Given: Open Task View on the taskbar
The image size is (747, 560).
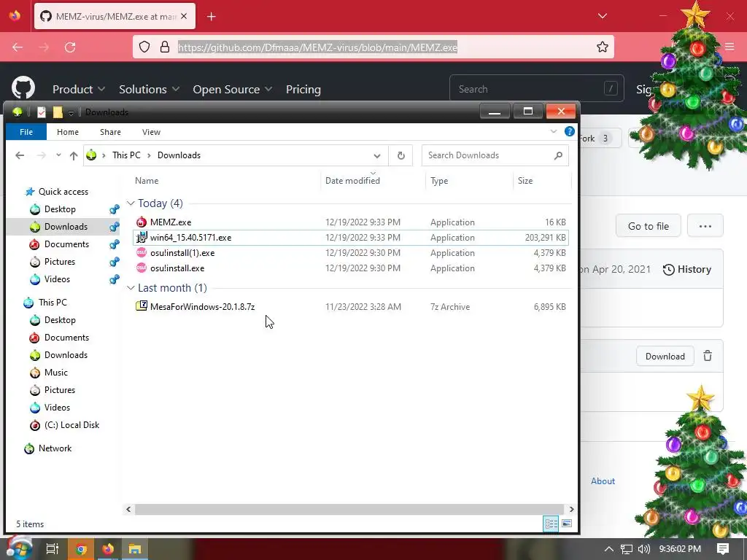Looking at the screenshot, I should [53, 549].
